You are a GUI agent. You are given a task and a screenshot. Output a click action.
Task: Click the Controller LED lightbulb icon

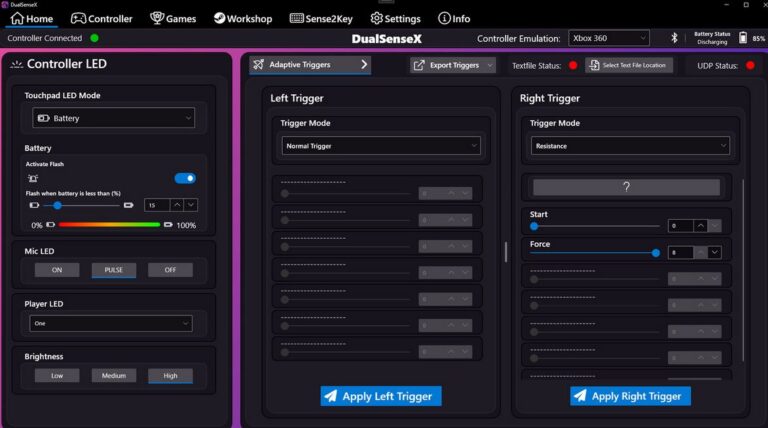16,64
